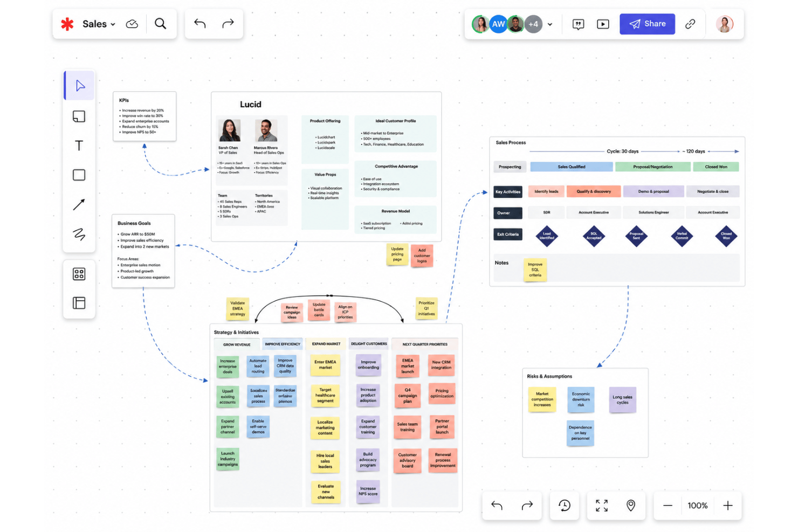Click the cloud save status icon

point(132,24)
